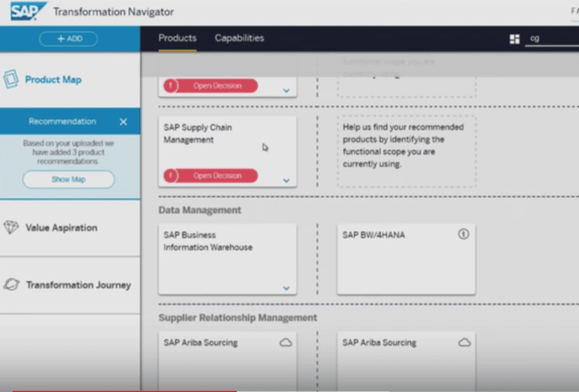Image resolution: width=579 pixels, height=392 pixels.
Task: Click the cloud icon on left SAP Ariba Sourcing
Action: (286, 342)
